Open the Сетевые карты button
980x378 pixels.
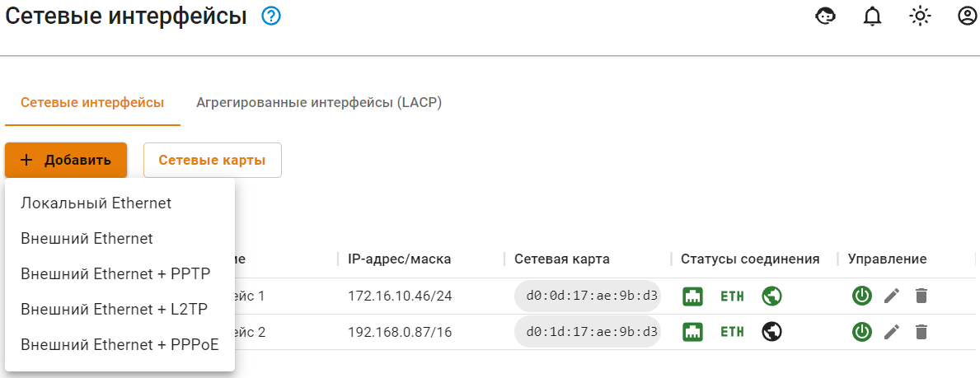click(212, 160)
